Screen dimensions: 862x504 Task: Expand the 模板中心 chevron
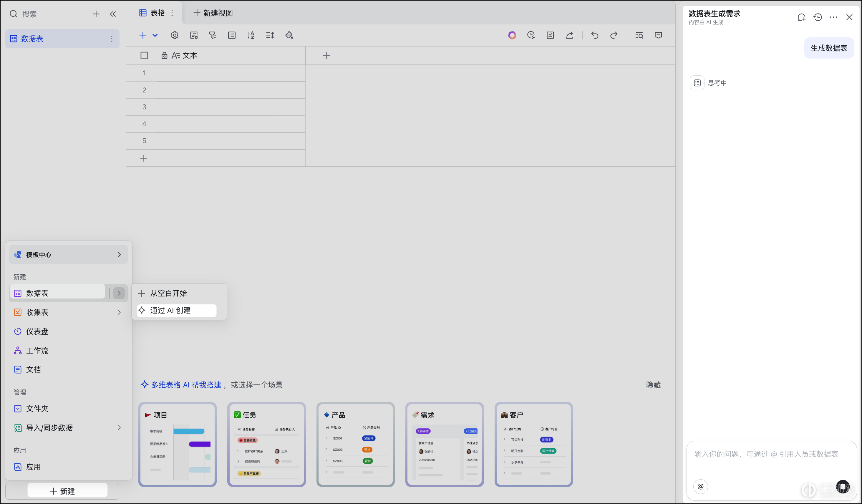[x=119, y=255]
